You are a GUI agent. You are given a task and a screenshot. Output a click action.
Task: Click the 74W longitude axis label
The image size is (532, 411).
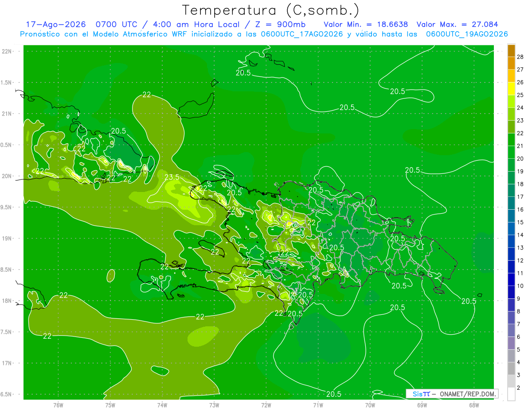(x=162, y=405)
